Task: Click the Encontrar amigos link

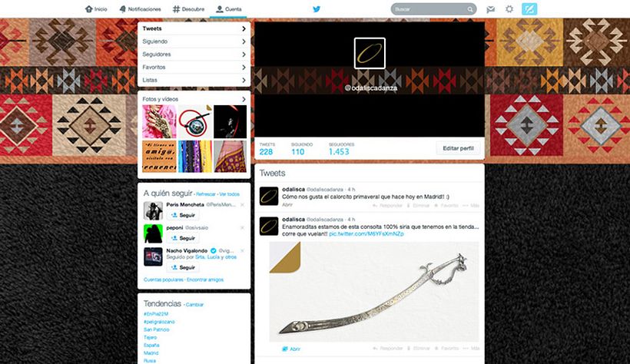Action: point(205,280)
